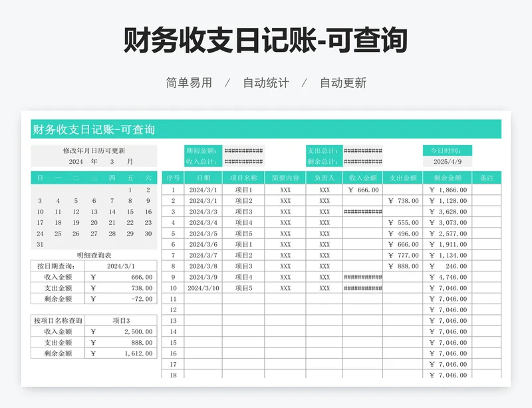532x408 pixels.
Task: Click the 负责人 column header
Action: point(325,178)
